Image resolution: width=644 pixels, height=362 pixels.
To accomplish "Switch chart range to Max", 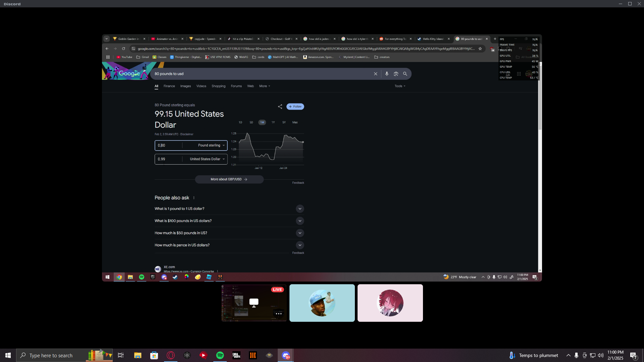I will (295, 122).
